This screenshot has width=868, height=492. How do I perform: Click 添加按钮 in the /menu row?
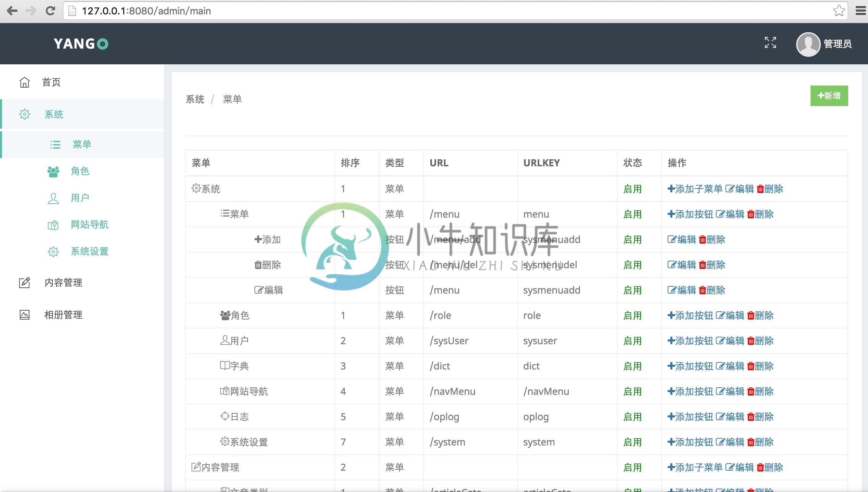coord(690,214)
